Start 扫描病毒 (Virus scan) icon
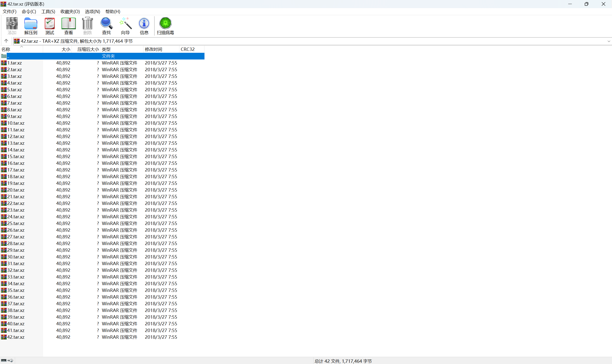This screenshot has width=612, height=364. pyautogui.click(x=165, y=26)
